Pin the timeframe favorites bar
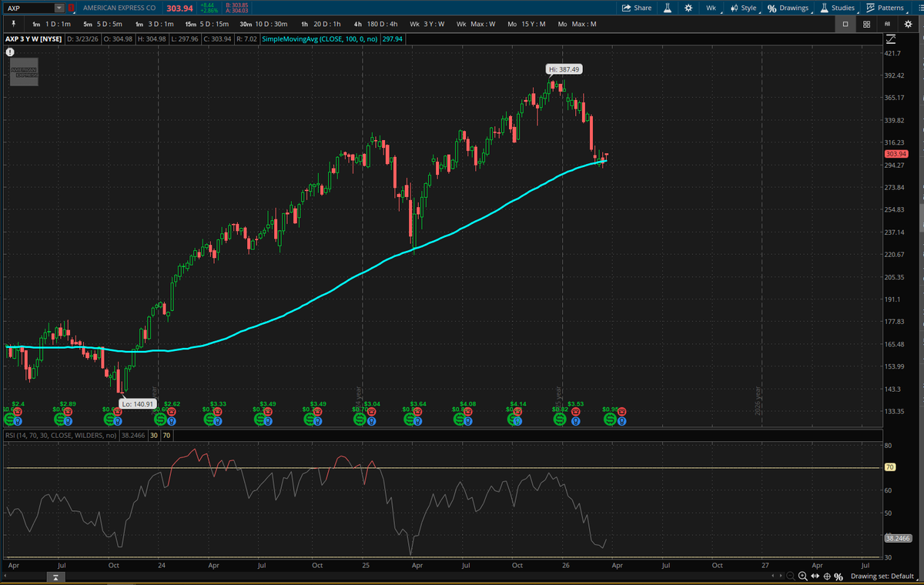This screenshot has width=924, height=585. (13, 24)
